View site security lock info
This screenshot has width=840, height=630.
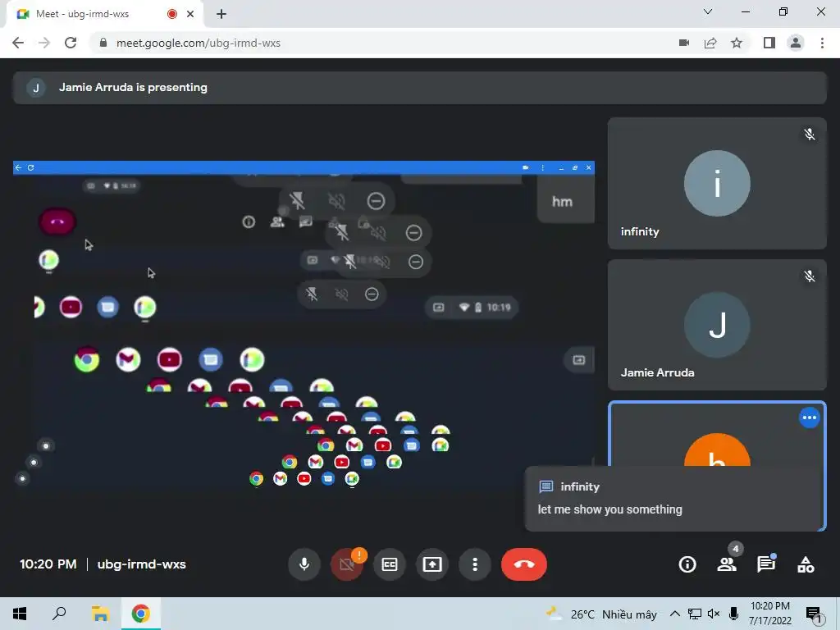[x=103, y=43]
